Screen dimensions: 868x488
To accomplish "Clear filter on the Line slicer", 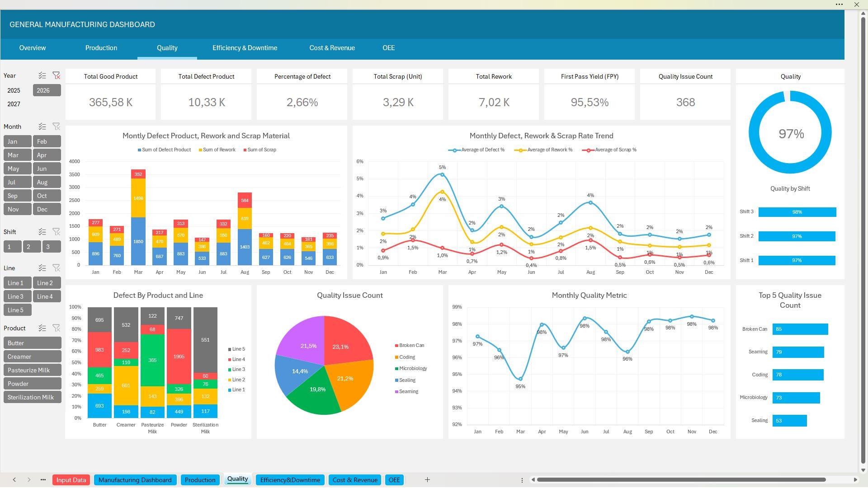I will point(56,268).
